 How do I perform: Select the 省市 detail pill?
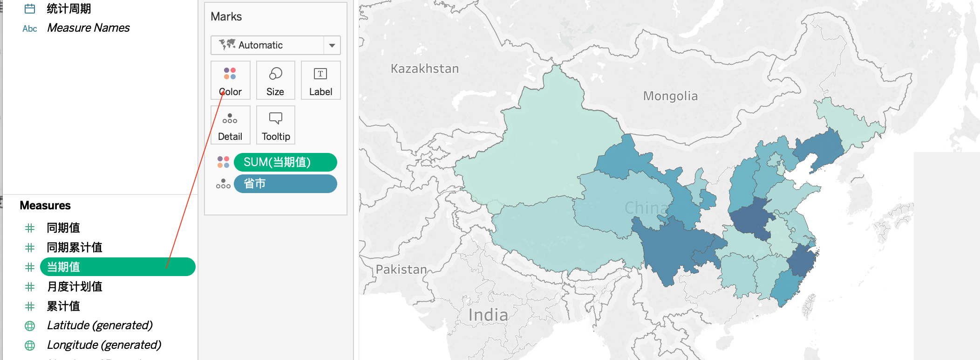tap(285, 184)
